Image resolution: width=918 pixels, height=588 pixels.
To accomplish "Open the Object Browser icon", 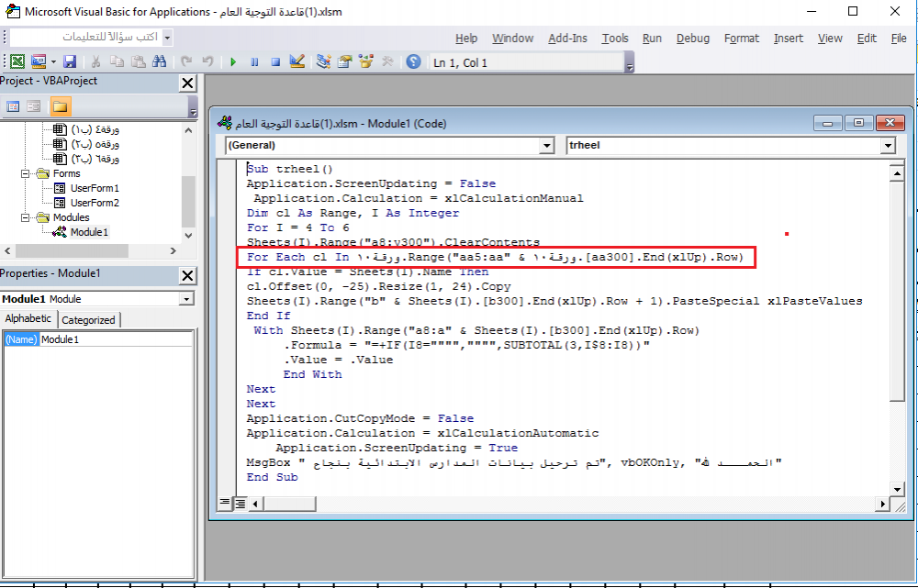I will point(366,61).
